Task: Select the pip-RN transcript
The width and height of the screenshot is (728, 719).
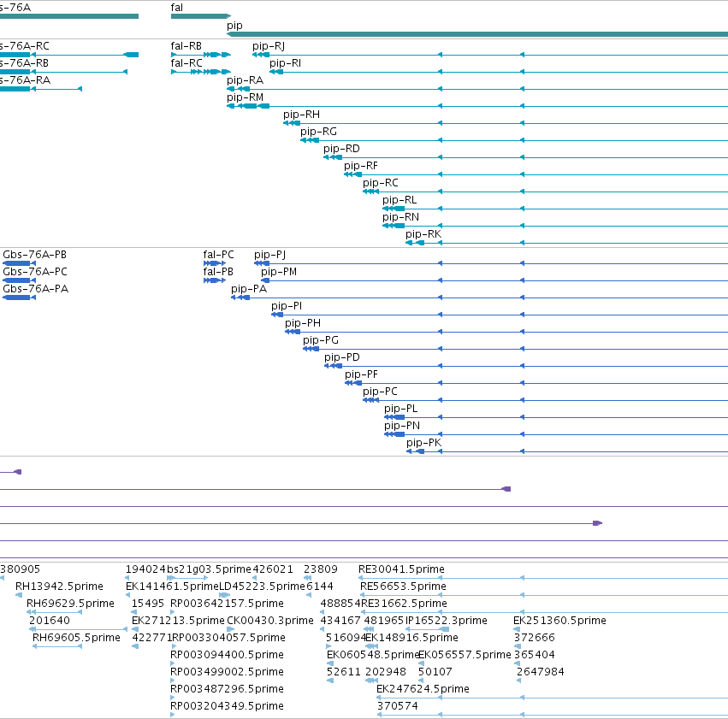Action: (555, 226)
